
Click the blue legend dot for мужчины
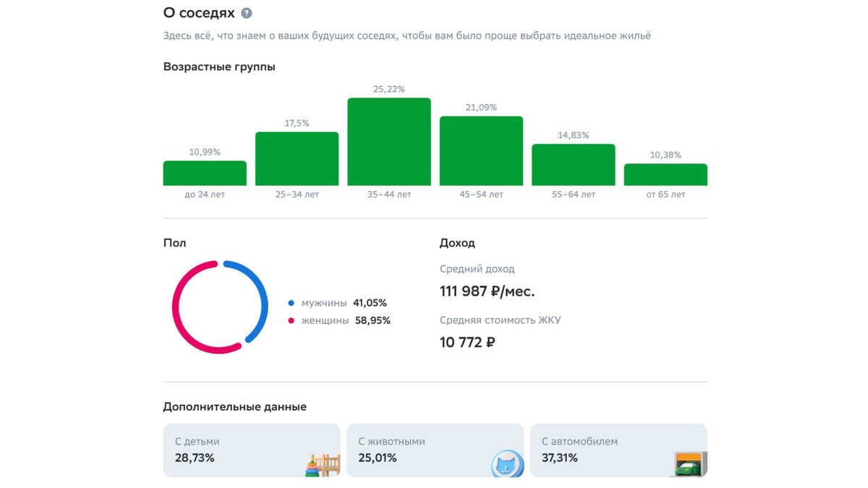click(x=292, y=303)
